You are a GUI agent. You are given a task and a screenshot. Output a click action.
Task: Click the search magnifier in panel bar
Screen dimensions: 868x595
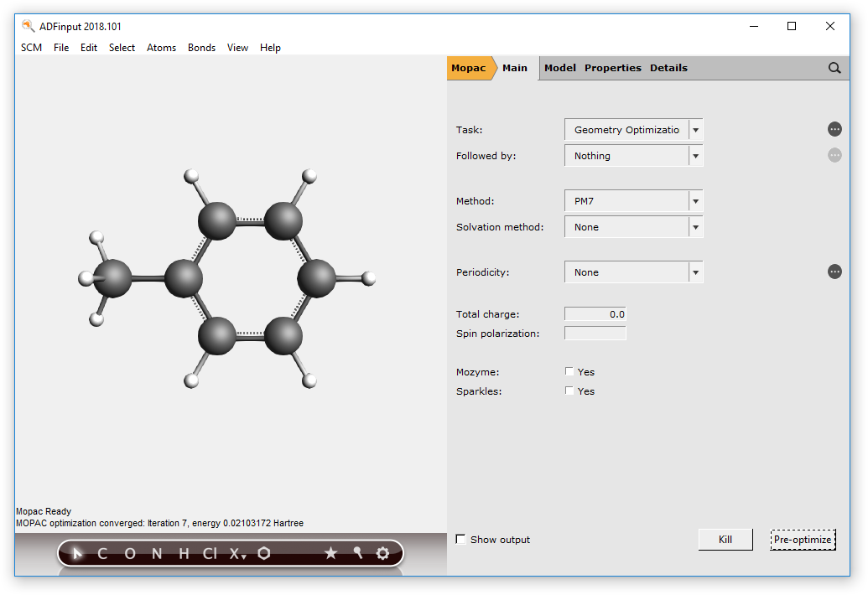click(834, 68)
